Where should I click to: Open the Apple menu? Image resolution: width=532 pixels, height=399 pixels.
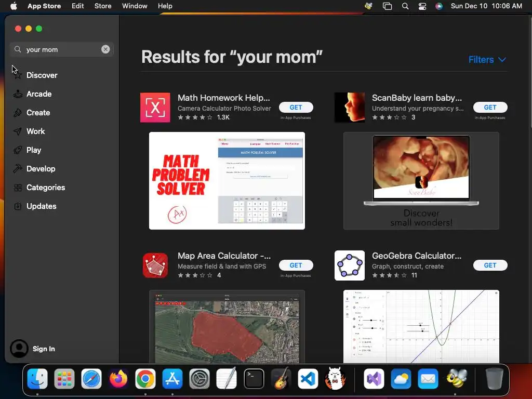(x=14, y=6)
